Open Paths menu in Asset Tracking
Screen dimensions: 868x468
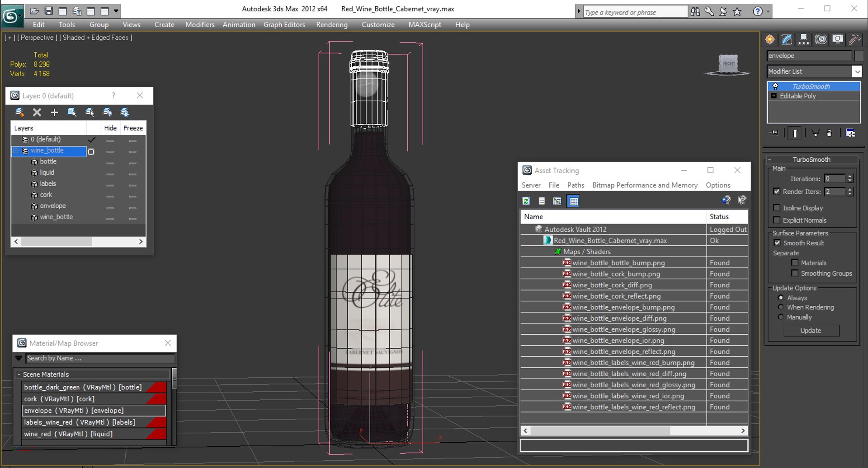pyautogui.click(x=576, y=185)
